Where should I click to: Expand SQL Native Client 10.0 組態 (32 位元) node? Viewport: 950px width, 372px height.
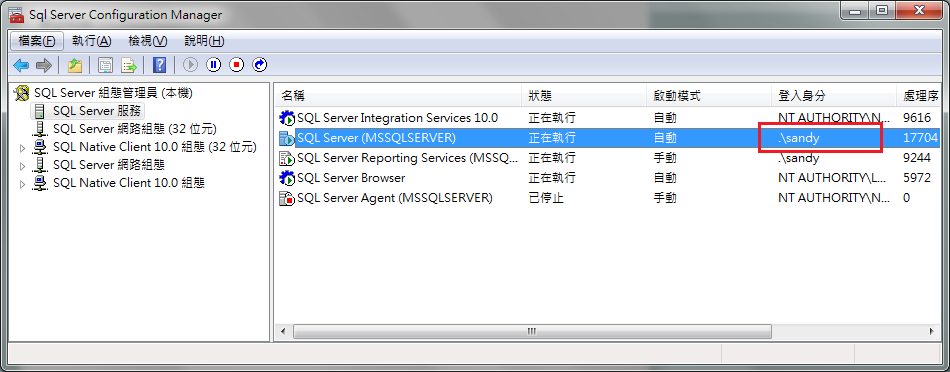click(x=23, y=148)
